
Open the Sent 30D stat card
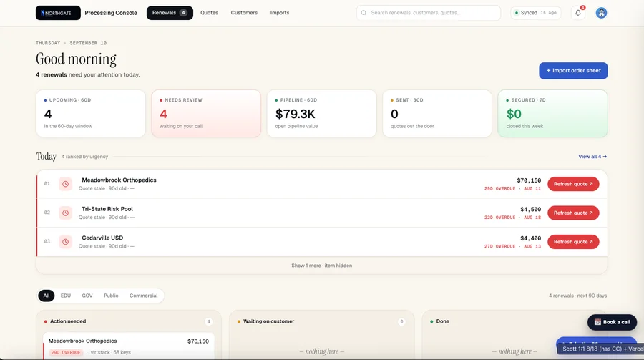pyautogui.click(x=437, y=113)
